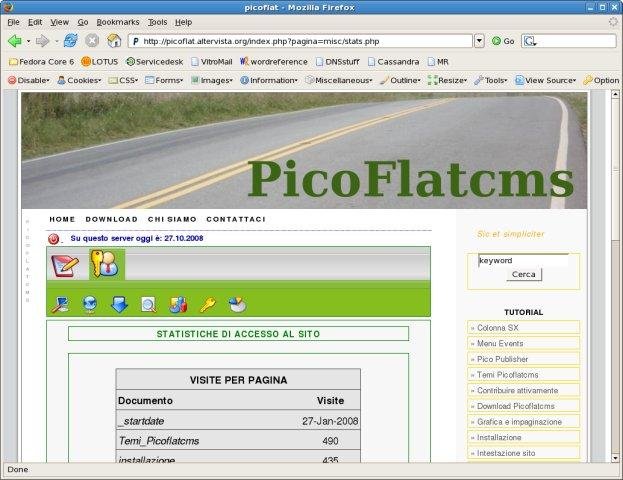Click the page scrollbar up arrow
The height and width of the screenshot is (480, 623).
coord(615,94)
